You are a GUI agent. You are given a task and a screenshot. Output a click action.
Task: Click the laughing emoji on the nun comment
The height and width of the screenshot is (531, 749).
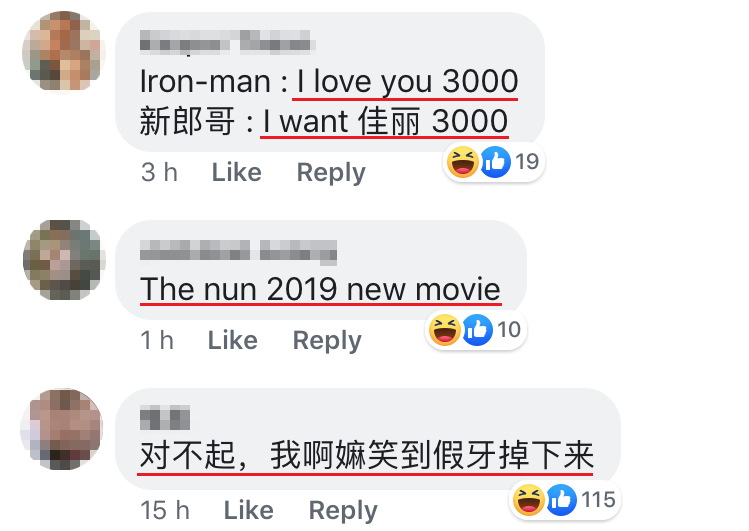[444, 330]
